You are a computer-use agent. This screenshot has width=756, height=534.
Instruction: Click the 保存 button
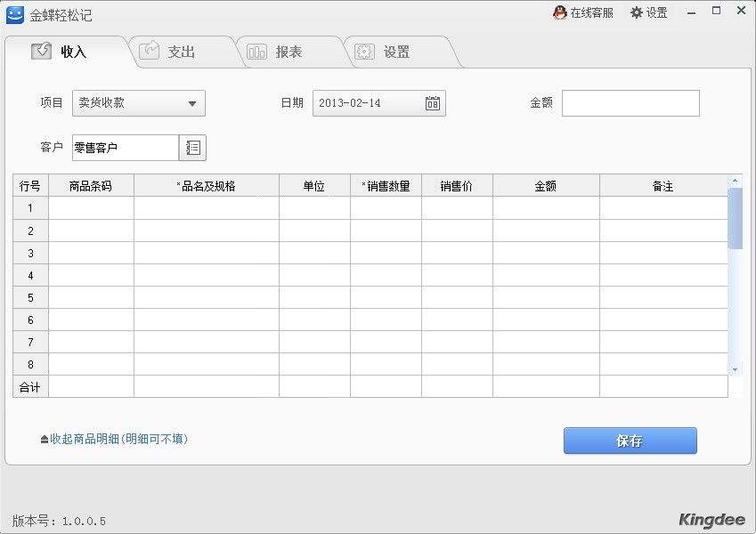click(x=630, y=441)
